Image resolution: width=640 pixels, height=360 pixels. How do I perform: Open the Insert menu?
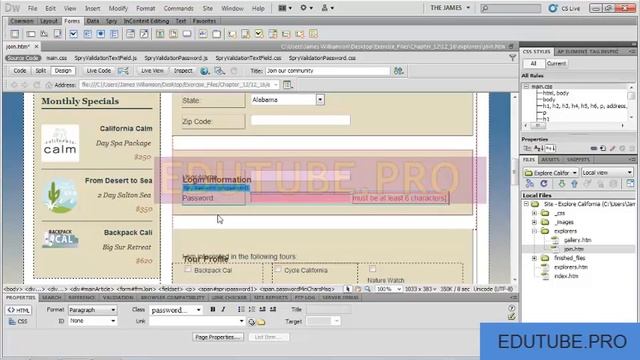pos(92,8)
